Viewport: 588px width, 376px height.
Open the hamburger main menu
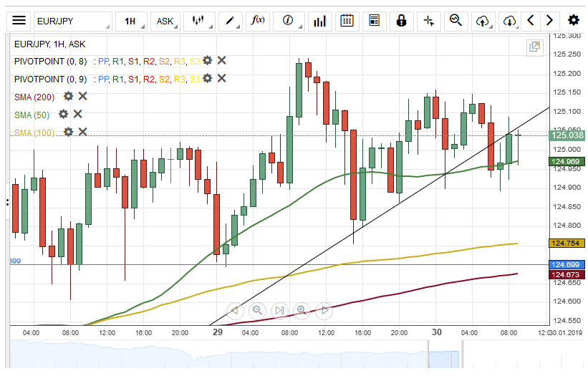click(19, 21)
